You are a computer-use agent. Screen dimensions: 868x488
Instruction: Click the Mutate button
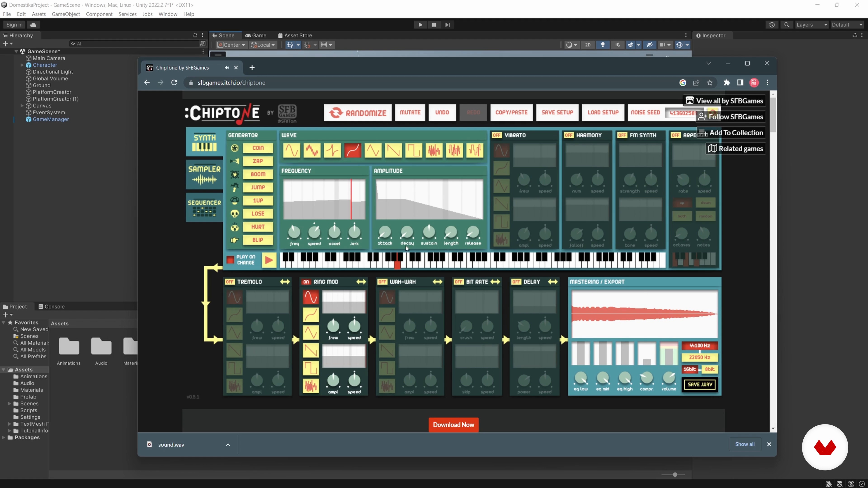point(410,113)
